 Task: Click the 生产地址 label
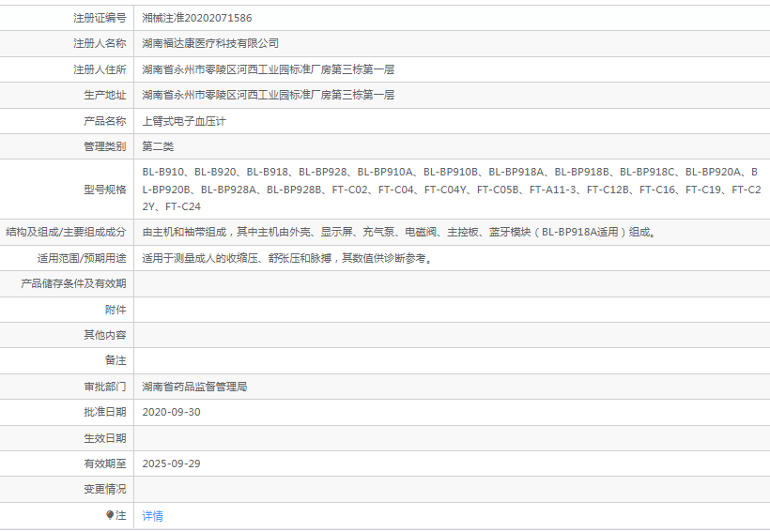tap(105, 95)
